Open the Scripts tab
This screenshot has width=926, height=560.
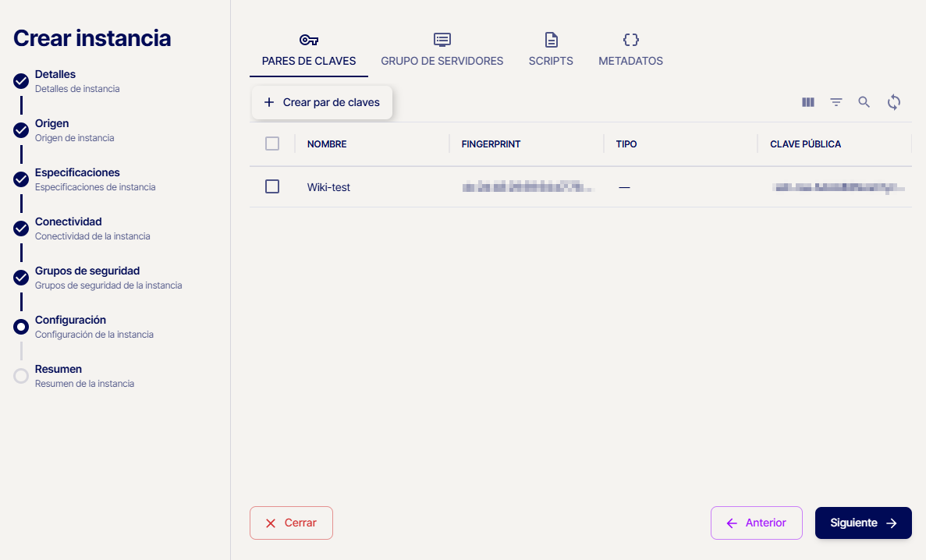coord(551,61)
